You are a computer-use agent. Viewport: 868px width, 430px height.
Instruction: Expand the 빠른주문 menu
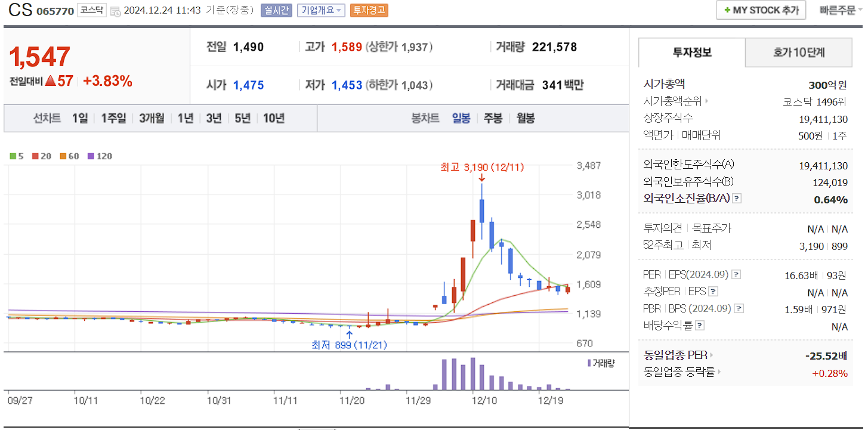point(841,10)
